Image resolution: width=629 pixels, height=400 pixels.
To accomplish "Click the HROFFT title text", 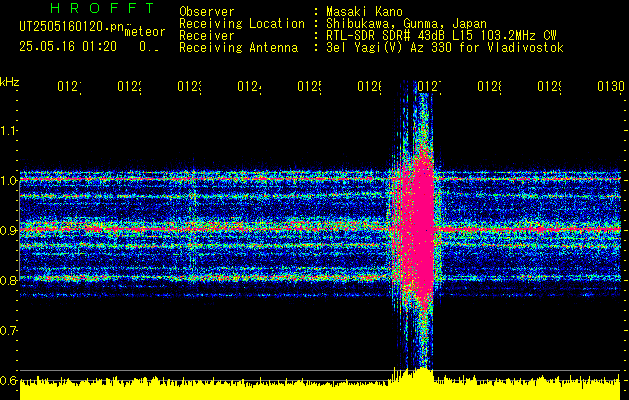I will tap(103, 8).
